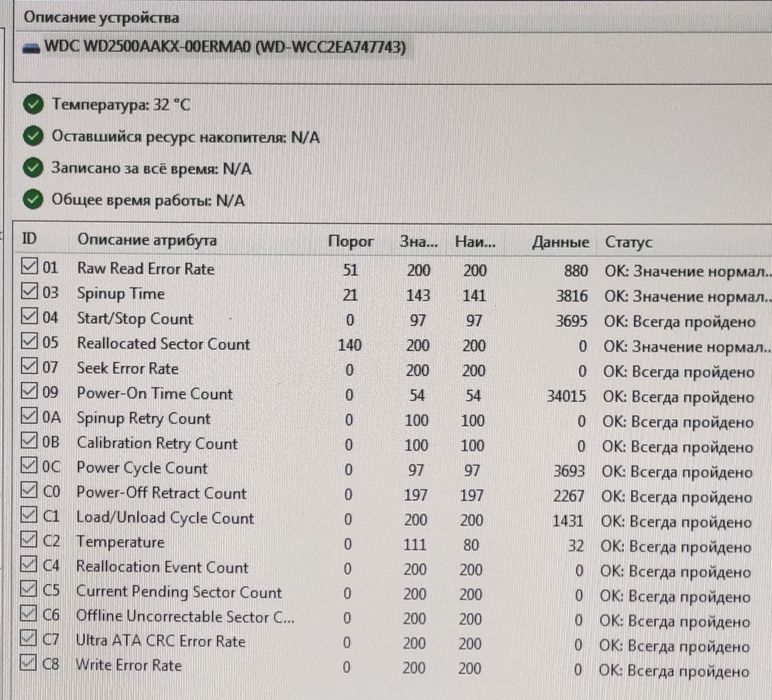Click data value 3693
Screen dimensions: 772x700
pyautogui.click(x=570, y=471)
